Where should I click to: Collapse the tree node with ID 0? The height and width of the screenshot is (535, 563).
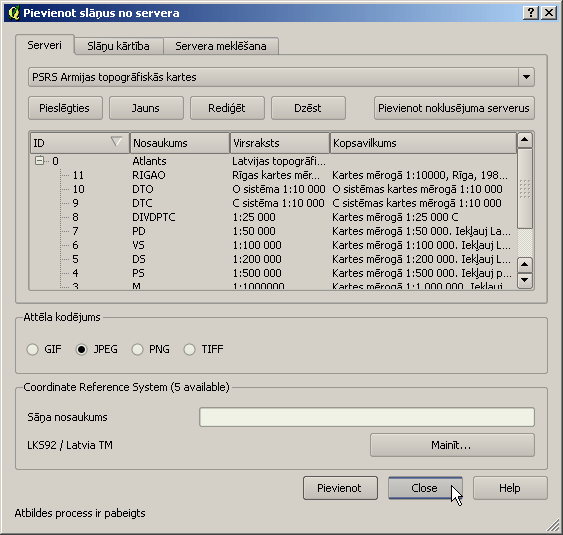pos(39,160)
